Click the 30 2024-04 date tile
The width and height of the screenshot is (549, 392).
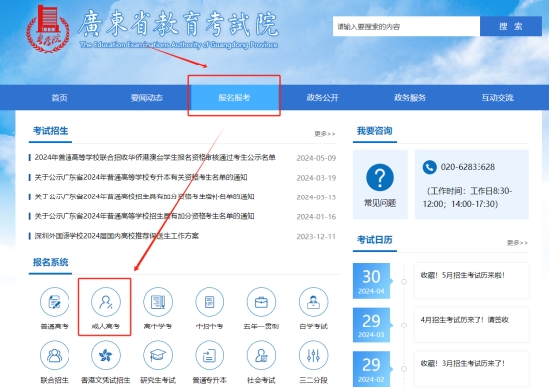371,281
